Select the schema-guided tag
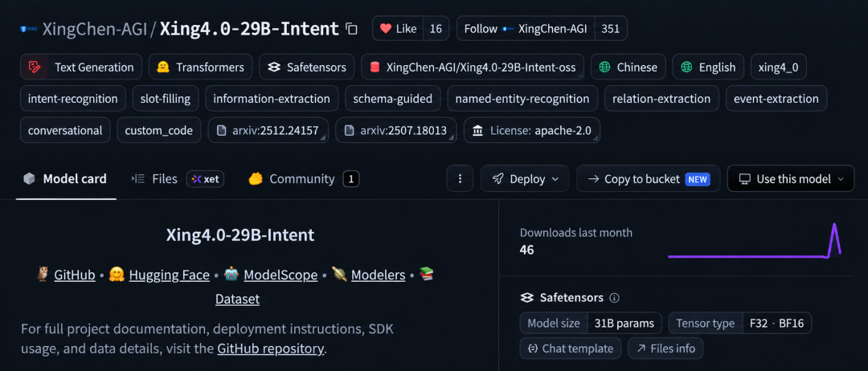This screenshot has width=868, height=371. [x=392, y=99]
